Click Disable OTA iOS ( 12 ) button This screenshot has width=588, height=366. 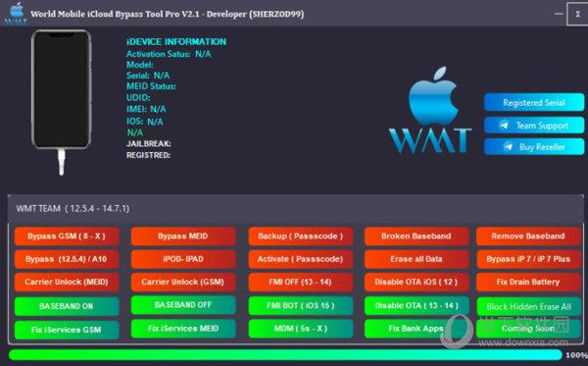[416, 282]
